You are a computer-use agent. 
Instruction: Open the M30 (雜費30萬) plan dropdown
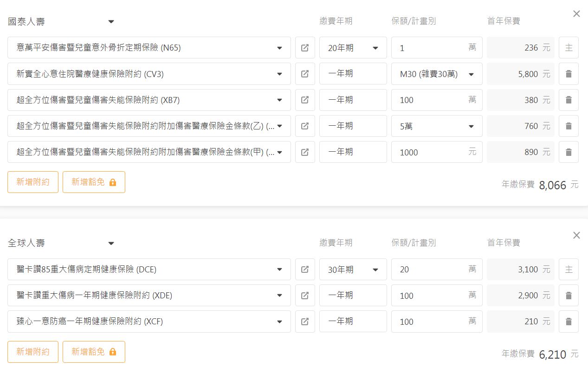click(x=437, y=74)
